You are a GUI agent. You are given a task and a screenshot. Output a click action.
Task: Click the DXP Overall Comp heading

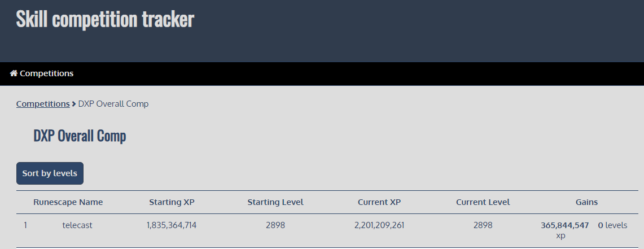tap(80, 136)
